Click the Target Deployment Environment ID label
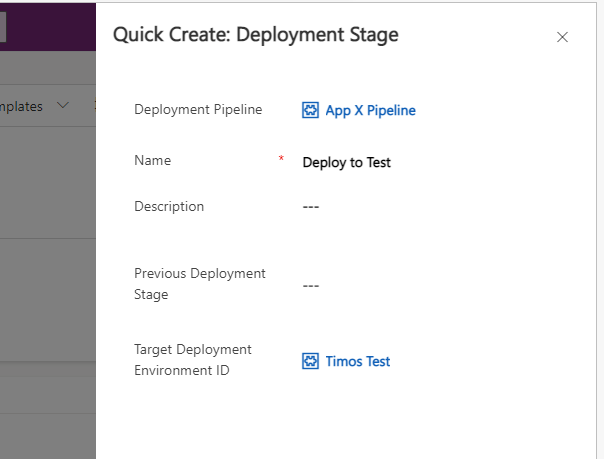Image resolution: width=604 pixels, height=459 pixels. 193,360
